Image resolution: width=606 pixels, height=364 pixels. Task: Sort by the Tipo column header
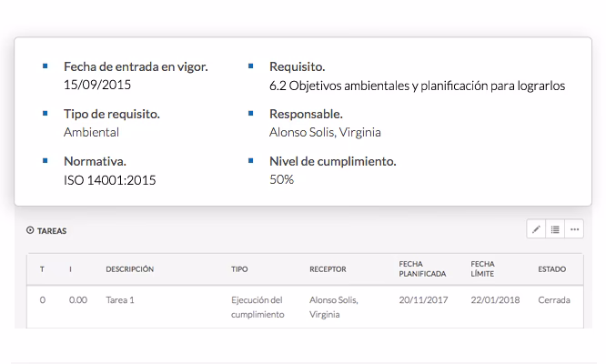(239, 269)
